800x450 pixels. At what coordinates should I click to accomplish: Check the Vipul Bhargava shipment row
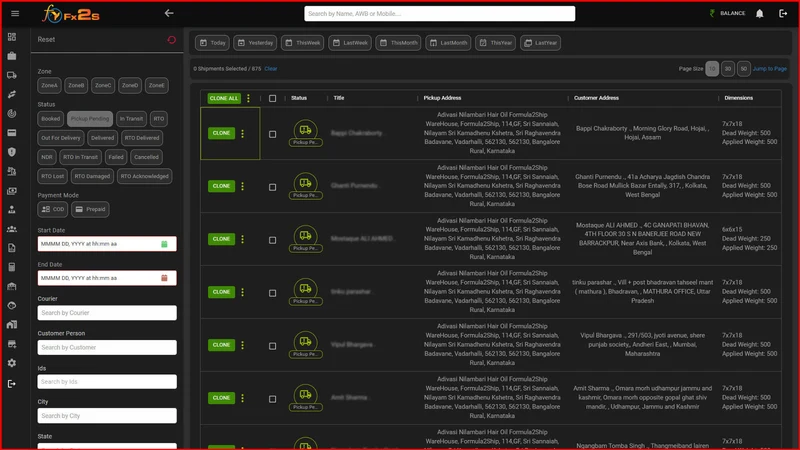[272, 346]
